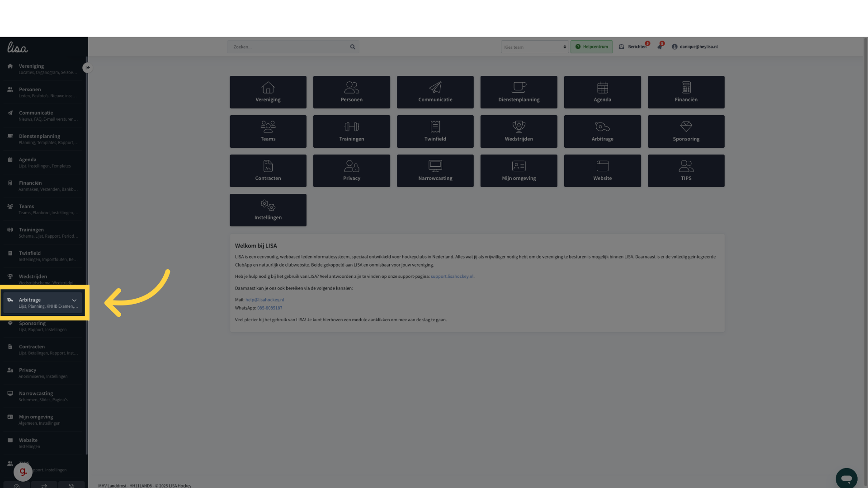This screenshot has height=488, width=868.
Task: Open the Personen dashboard tile
Action: pos(352,92)
